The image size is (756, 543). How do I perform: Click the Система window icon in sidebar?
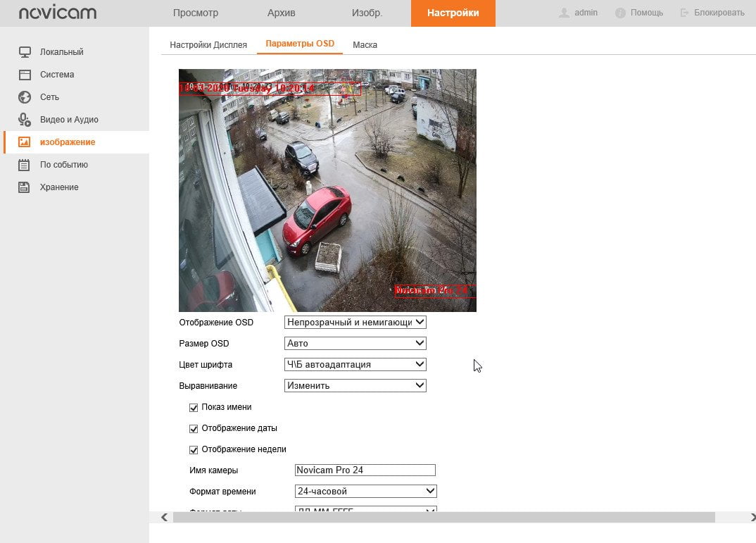(x=25, y=75)
